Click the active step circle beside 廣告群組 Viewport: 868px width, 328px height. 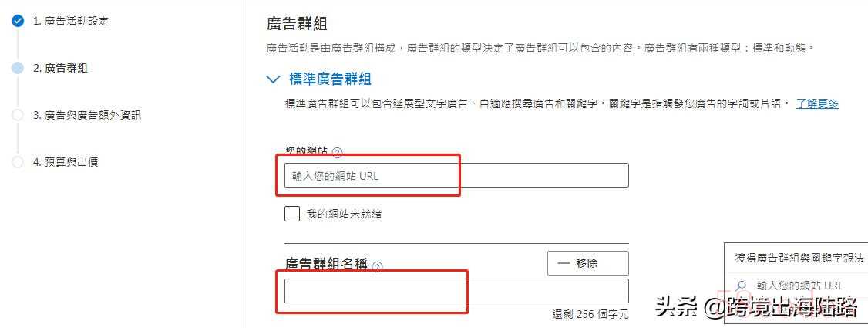coord(18,68)
